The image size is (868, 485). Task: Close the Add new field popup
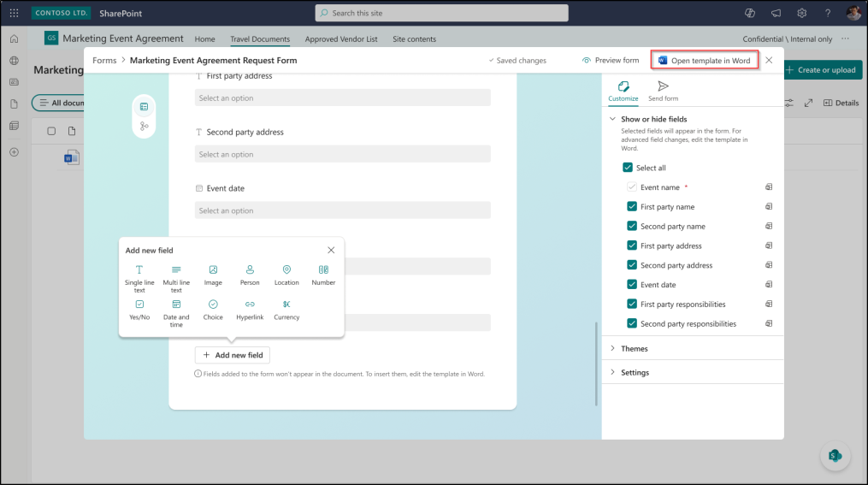pyautogui.click(x=331, y=251)
